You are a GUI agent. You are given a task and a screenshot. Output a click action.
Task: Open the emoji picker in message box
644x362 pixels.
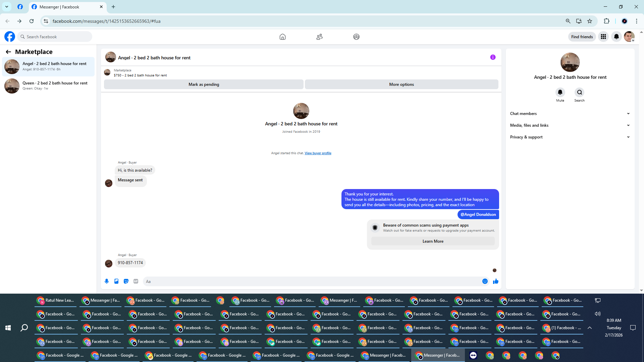click(485, 281)
